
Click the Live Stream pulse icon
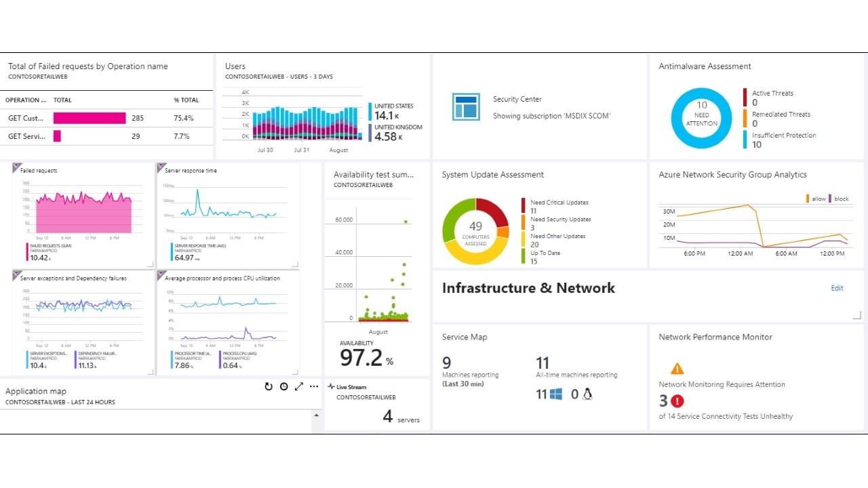tap(331, 387)
